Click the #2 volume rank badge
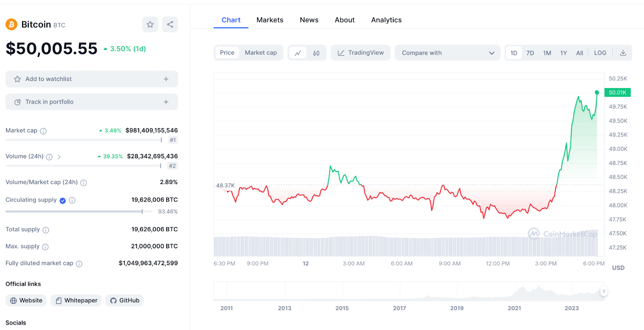This screenshot has height=330, width=644. point(172,166)
